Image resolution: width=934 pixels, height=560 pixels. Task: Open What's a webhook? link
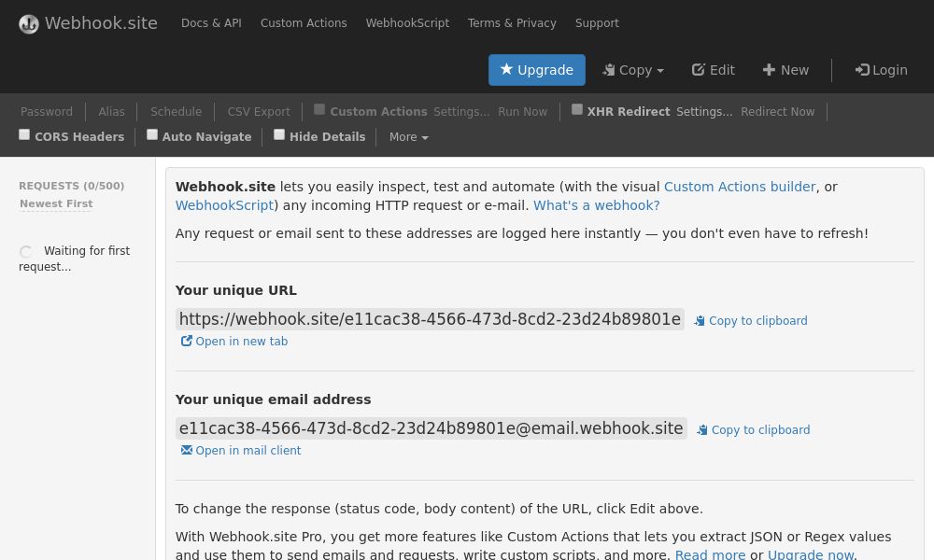[x=596, y=206]
